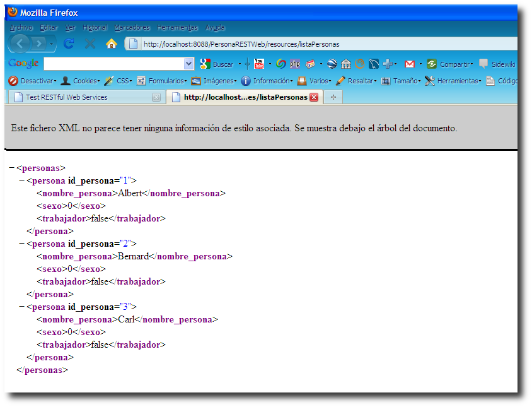Collapse the root personas XML node

click(11, 167)
